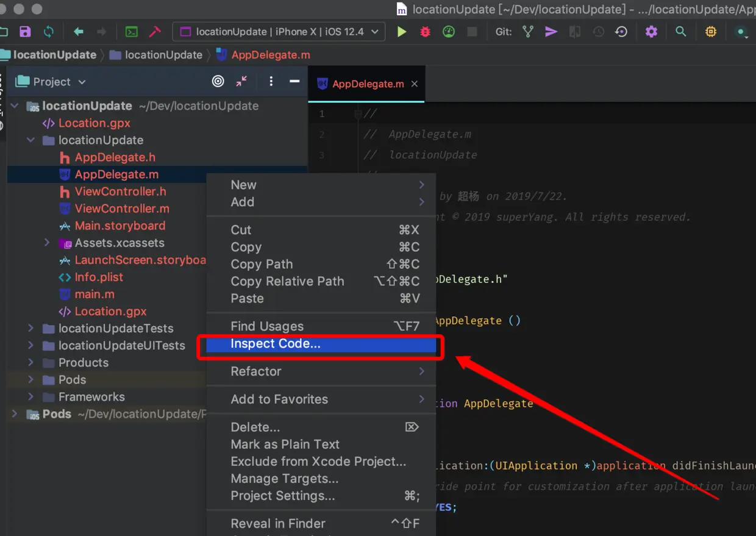This screenshot has height=536, width=756.
Task: Open the Add to Favorites submenu
Action: point(321,399)
